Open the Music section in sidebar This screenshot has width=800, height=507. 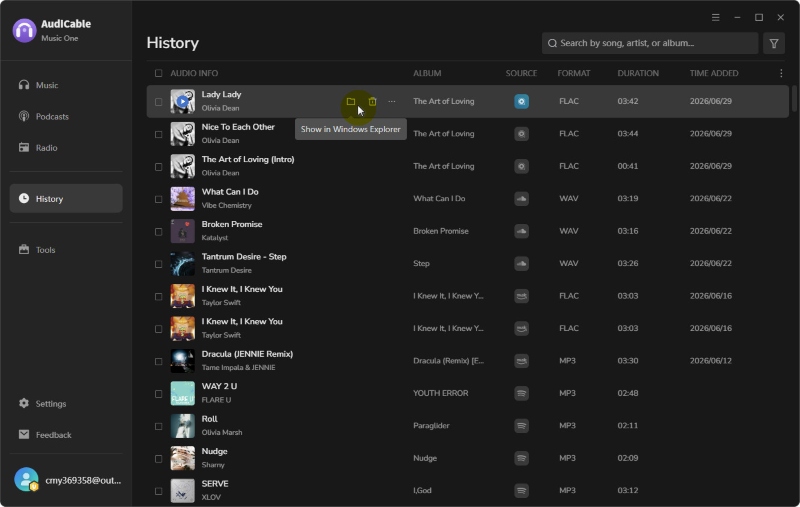(x=66, y=85)
